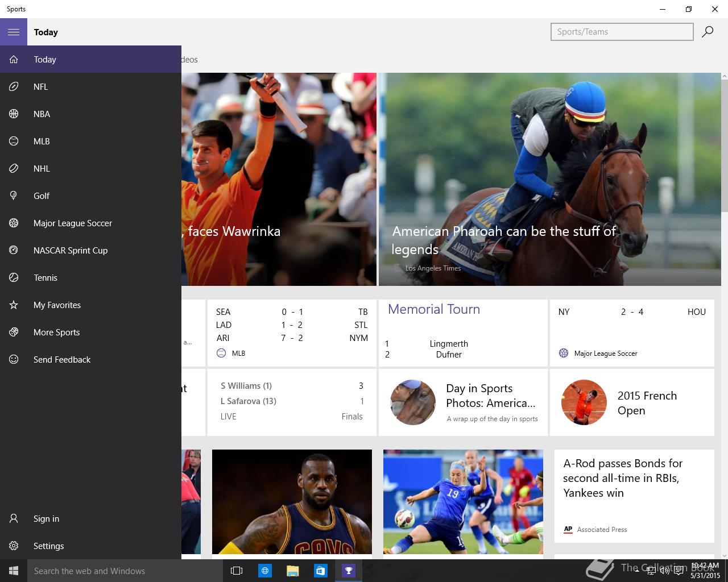Viewport: 728px width, 582px height.
Task: Open A-Rod passes Bonds article
Action: 634,496
